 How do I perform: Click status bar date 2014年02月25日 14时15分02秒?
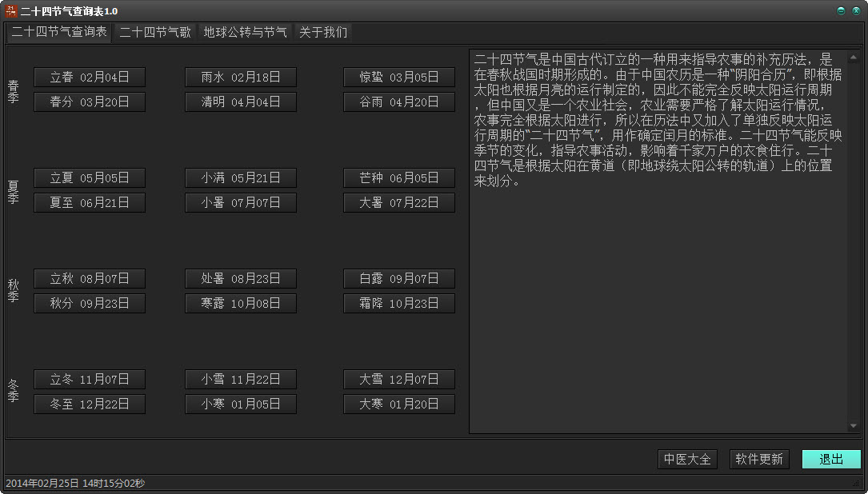click(75, 484)
